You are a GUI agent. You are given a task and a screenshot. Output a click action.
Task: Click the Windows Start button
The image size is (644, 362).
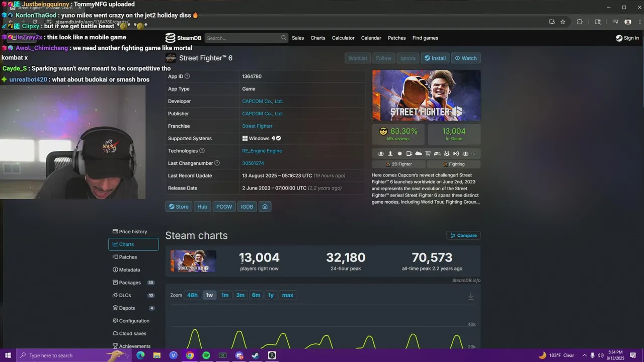[x=8, y=355]
